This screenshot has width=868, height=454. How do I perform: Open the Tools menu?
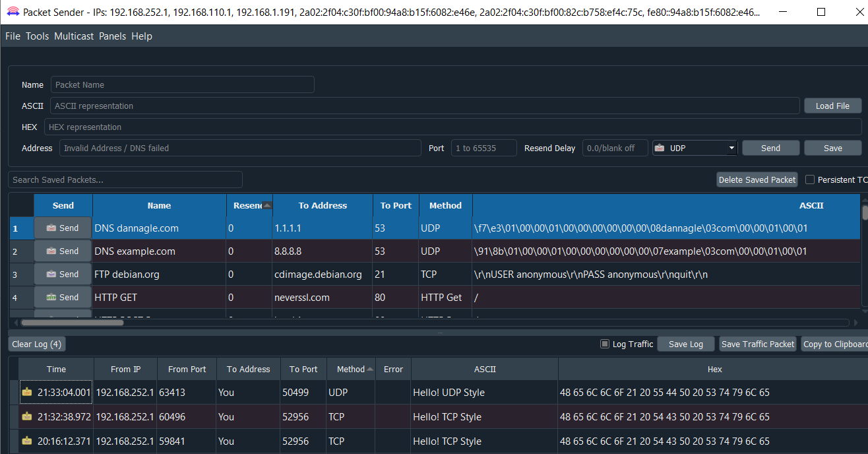(37, 36)
